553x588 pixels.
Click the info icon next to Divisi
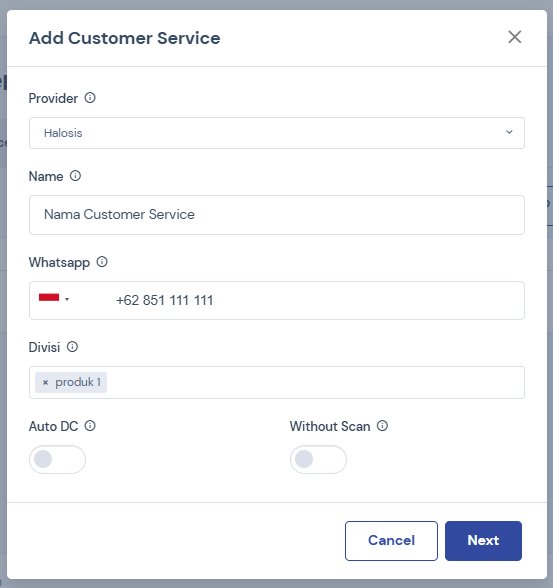point(72,347)
